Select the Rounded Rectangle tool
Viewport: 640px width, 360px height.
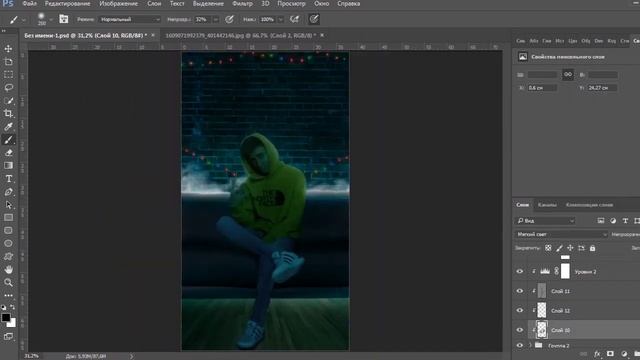pos(8,231)
